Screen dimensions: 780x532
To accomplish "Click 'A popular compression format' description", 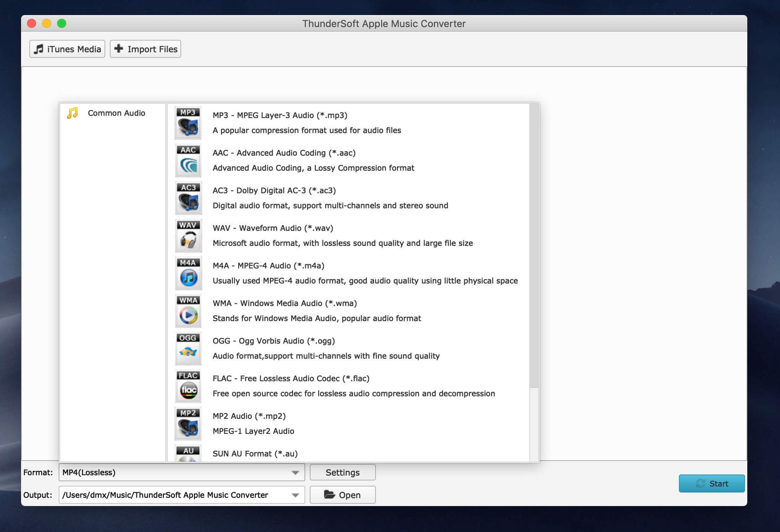I will 307,130.
